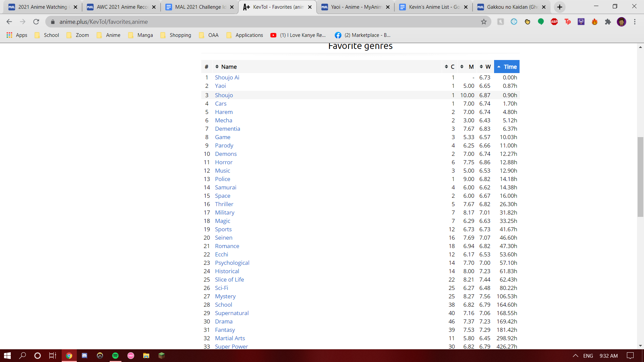The height and width of the screenshot is (362, 644).
Task: Sort genres by the Name column
Action: 229,67
